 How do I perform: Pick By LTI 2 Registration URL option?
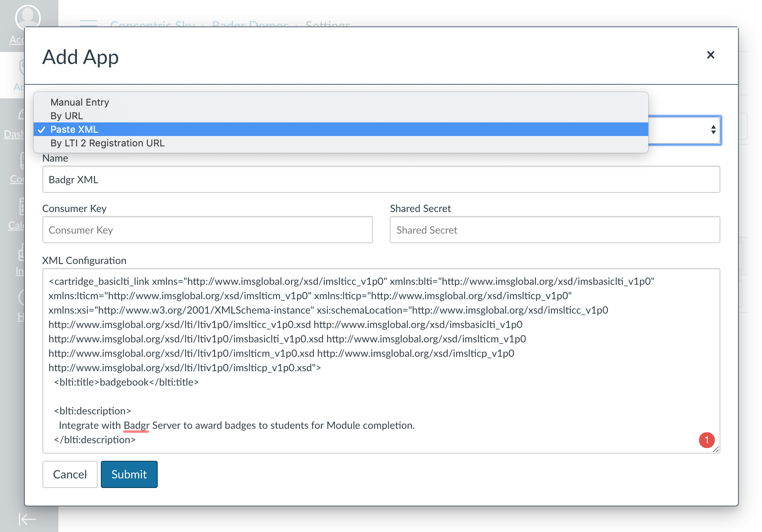[341, 143]
